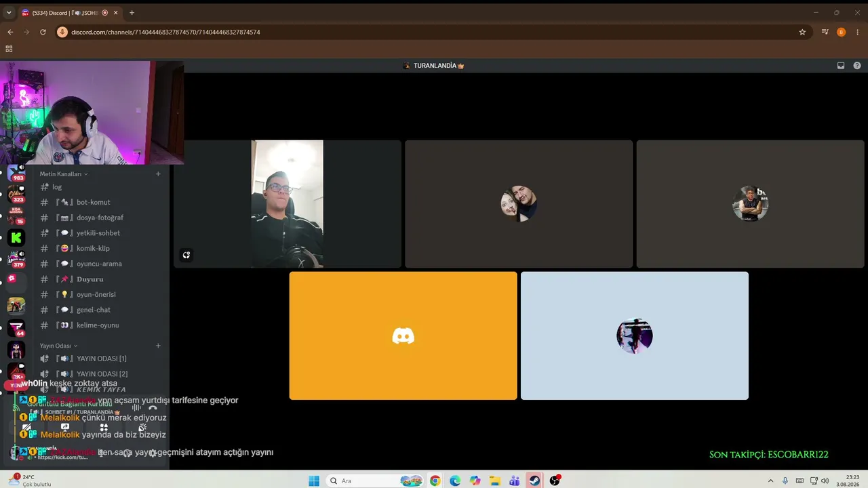Open Microsoft Teams from the taskbar

pos(515,481)
